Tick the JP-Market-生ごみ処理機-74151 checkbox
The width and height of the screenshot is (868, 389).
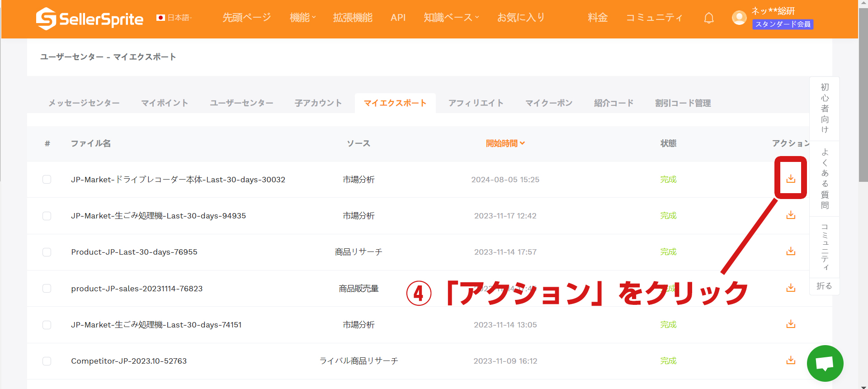coord(47,325)
